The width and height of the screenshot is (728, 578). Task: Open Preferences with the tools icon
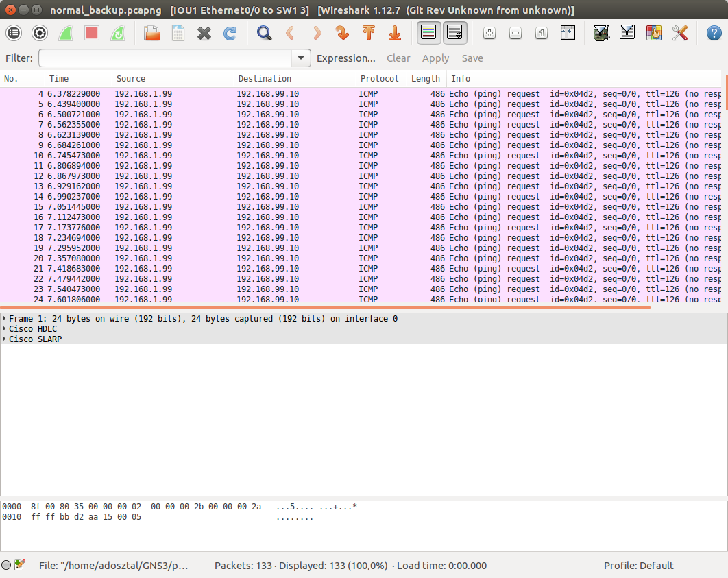(x=679, y=33)
